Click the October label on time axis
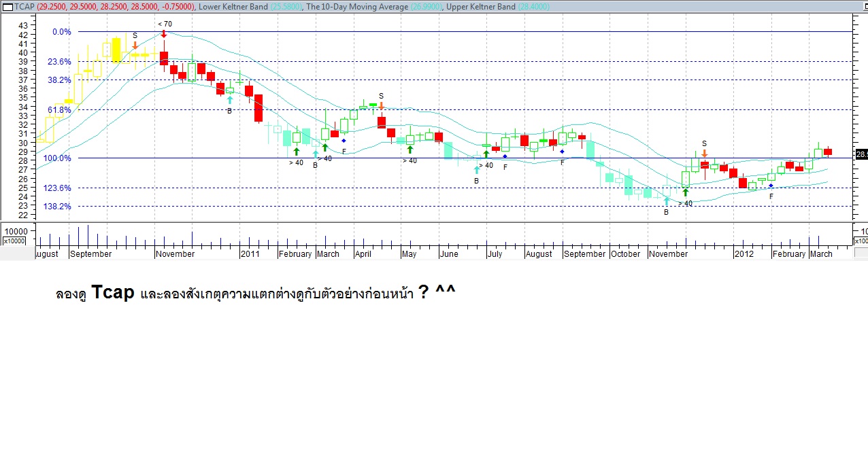This screenshot has height=456, width=868. point(625,254)
